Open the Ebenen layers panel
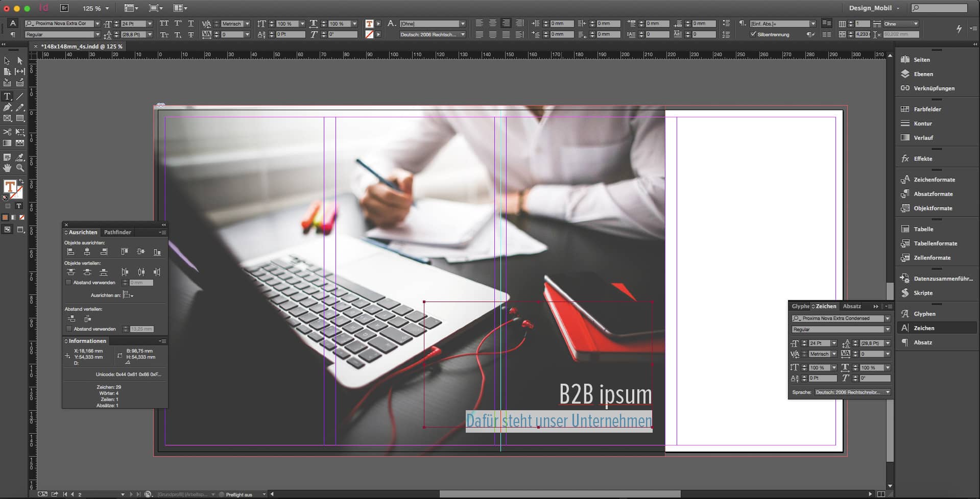The width and height of the screenshot is (980, 499). pos(923,74)
